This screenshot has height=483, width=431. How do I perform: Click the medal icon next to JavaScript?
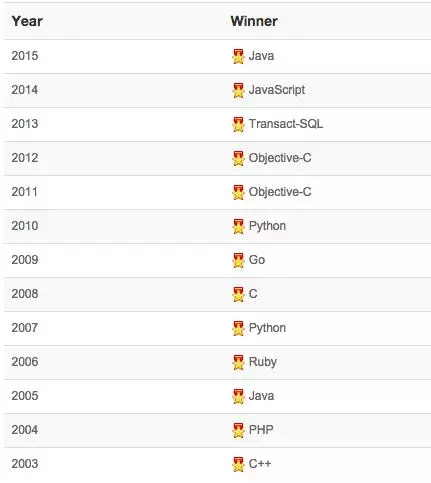tap(238, 90)
